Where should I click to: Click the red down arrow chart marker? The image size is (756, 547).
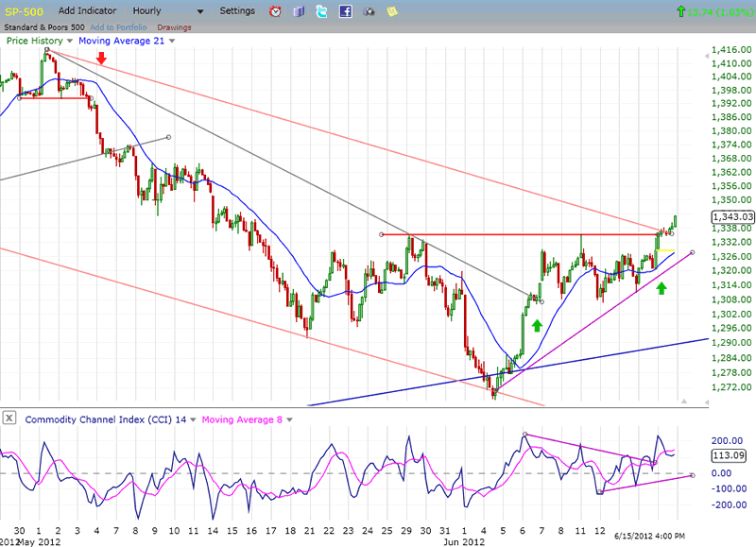(x=101, y=60)
